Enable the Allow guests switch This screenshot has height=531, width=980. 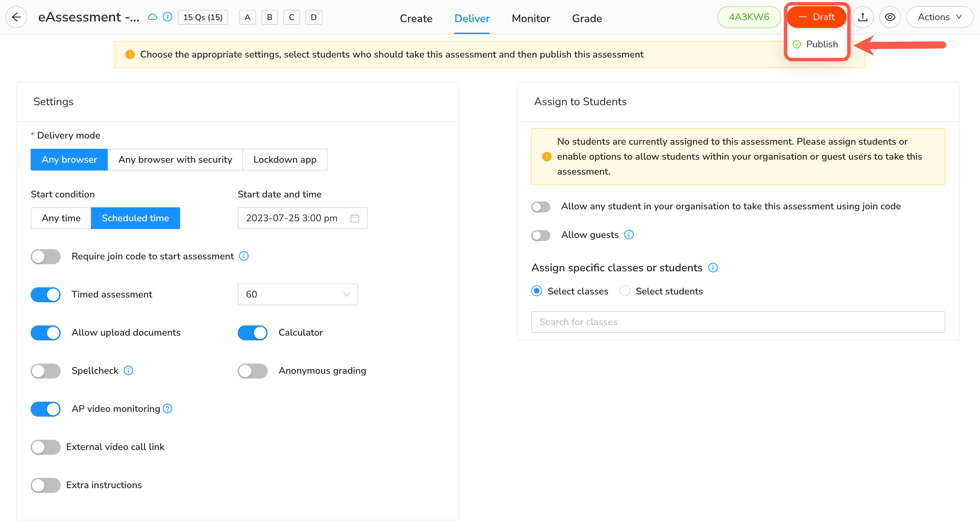(541, 235)
